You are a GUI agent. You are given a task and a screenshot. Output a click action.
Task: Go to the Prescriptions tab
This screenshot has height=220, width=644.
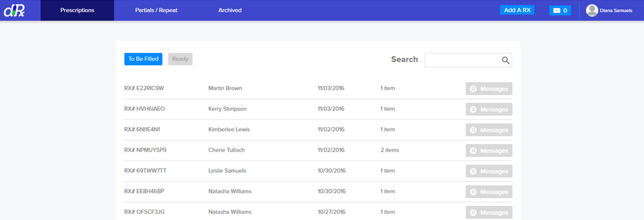coord(77,10)
